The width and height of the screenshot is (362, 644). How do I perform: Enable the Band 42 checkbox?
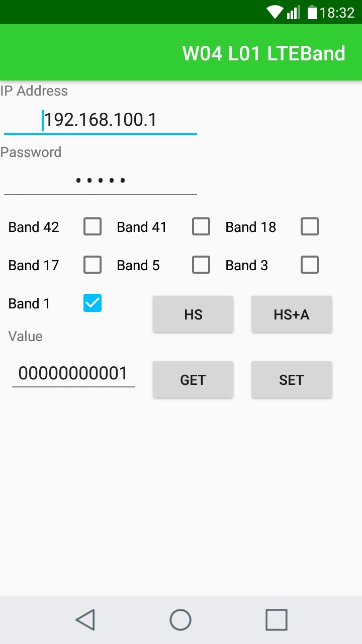click(93, 227)
